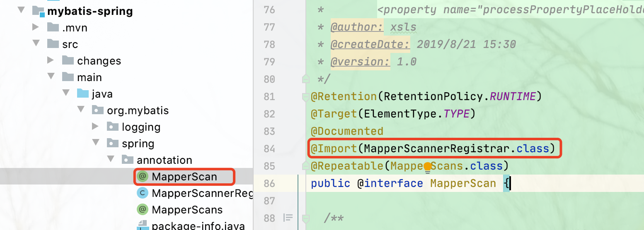Click the org.mybatis package icon
The width and height of the screenshot is (644, 230).
(98, 110)
